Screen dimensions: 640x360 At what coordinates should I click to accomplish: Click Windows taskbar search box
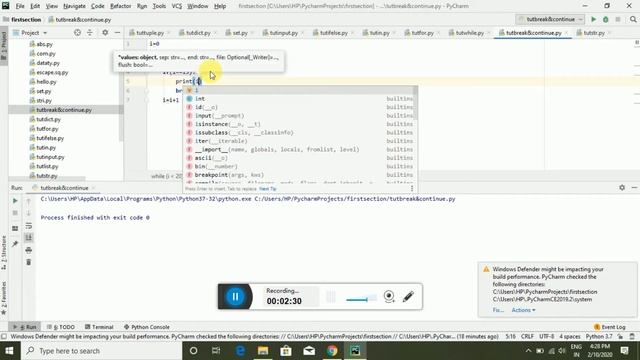pyautogui.click(x=102, y=351)
